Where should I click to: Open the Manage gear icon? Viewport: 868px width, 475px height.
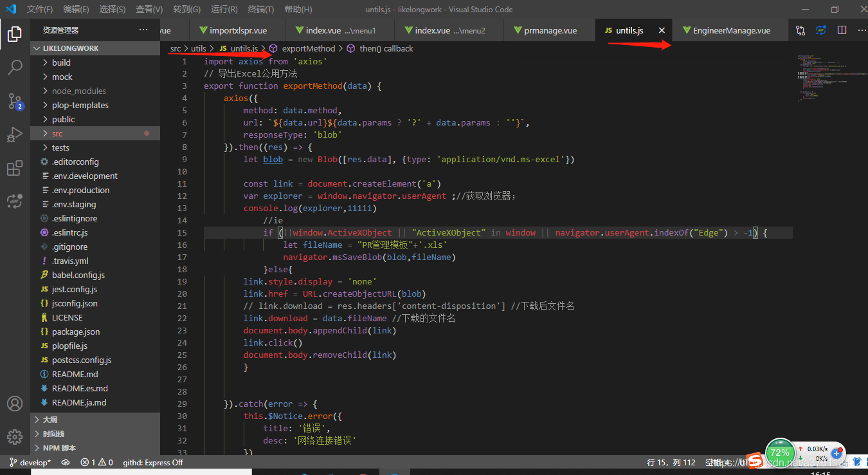(15, 437)
